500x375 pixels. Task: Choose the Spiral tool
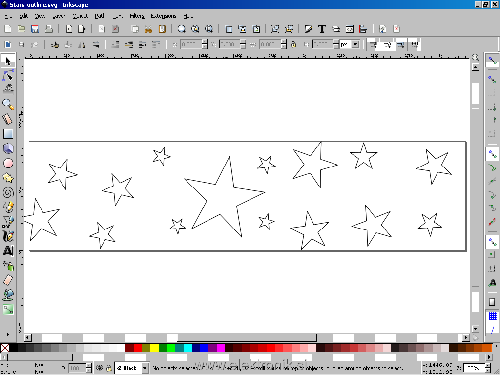tap(8, 192)
